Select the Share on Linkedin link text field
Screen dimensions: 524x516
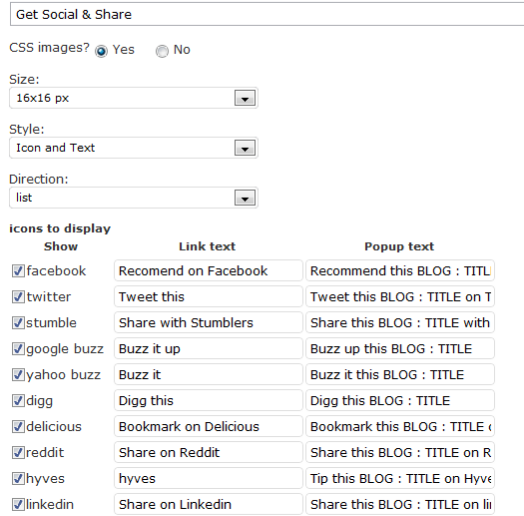[208, 504]
